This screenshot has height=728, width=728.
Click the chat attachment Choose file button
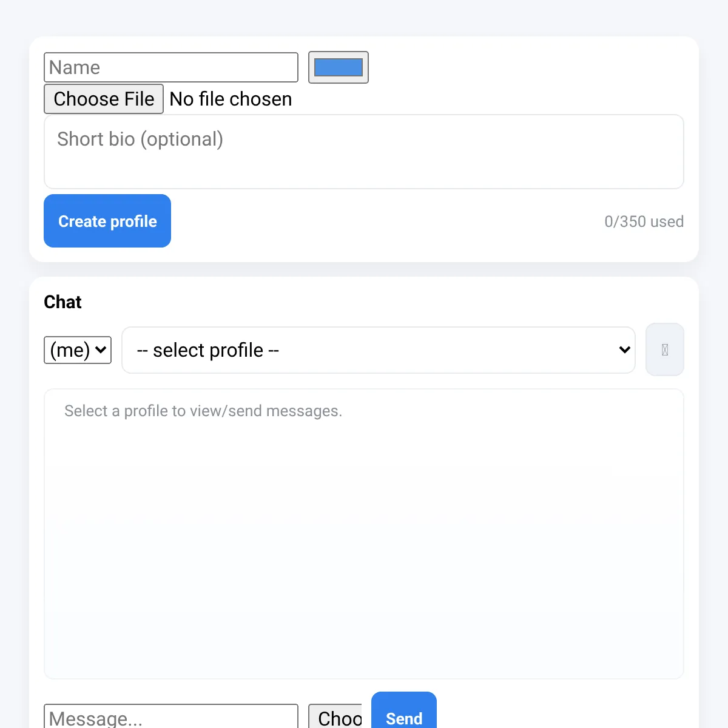coord(335,717)
